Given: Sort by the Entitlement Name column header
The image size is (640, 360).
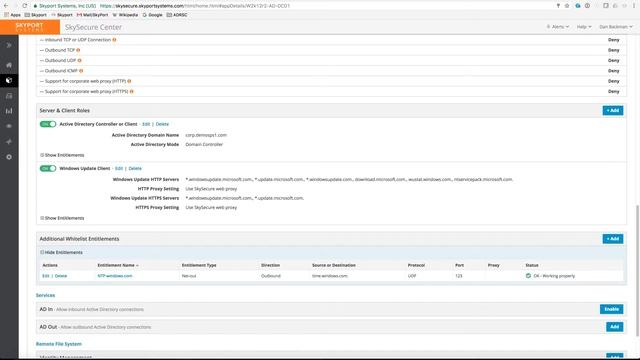Looking at the screenshot, I should click(x=118, y=265).
